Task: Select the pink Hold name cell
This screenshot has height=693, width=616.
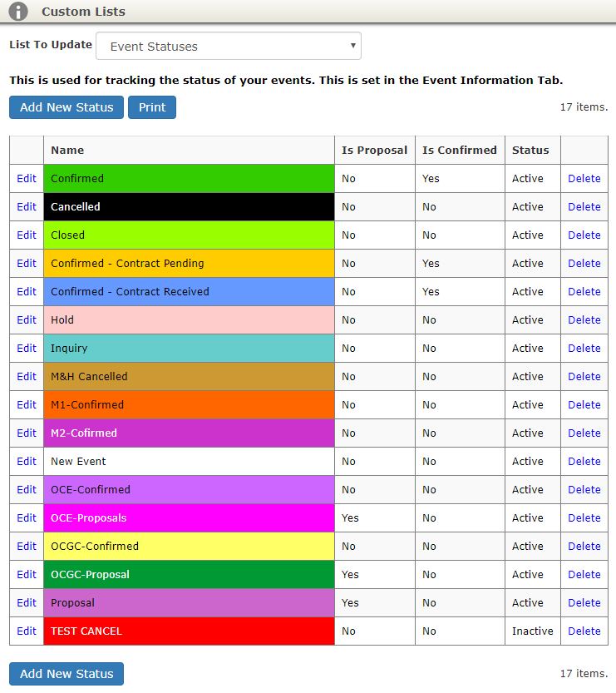Action: (189, 320)
